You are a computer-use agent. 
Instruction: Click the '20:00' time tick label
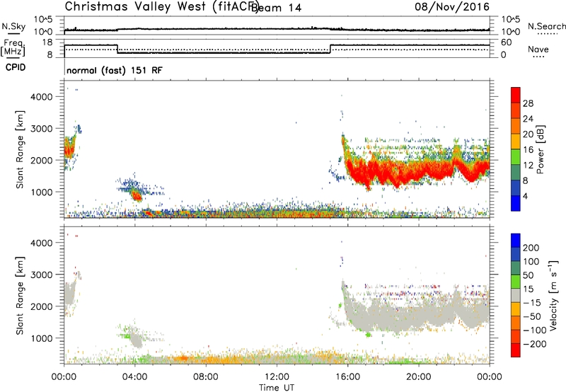(418, 377)
